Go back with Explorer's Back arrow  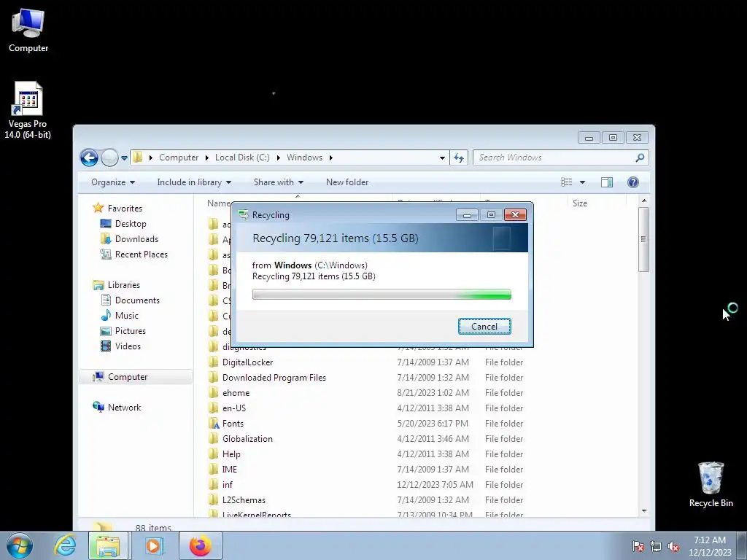tap(89, 157)
